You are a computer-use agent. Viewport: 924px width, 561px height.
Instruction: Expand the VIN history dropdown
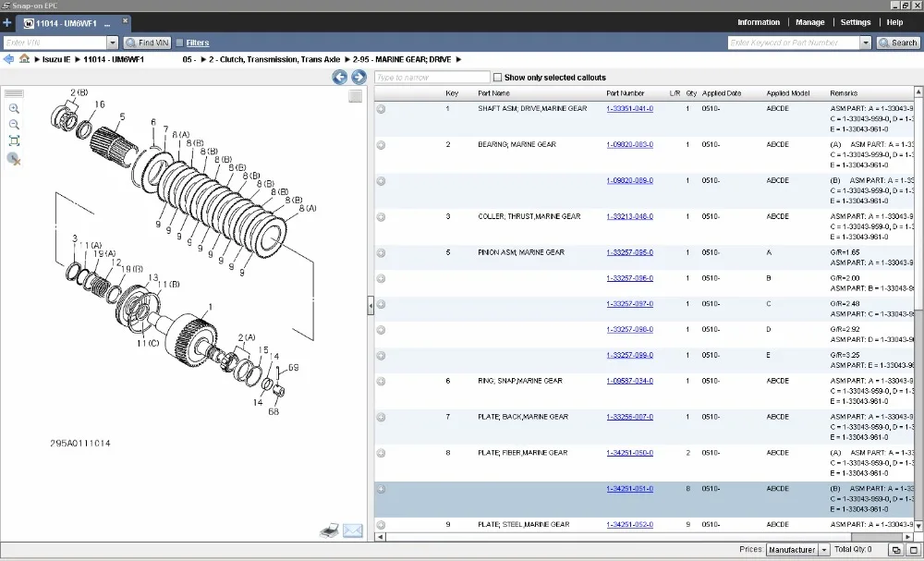[113, 43]
